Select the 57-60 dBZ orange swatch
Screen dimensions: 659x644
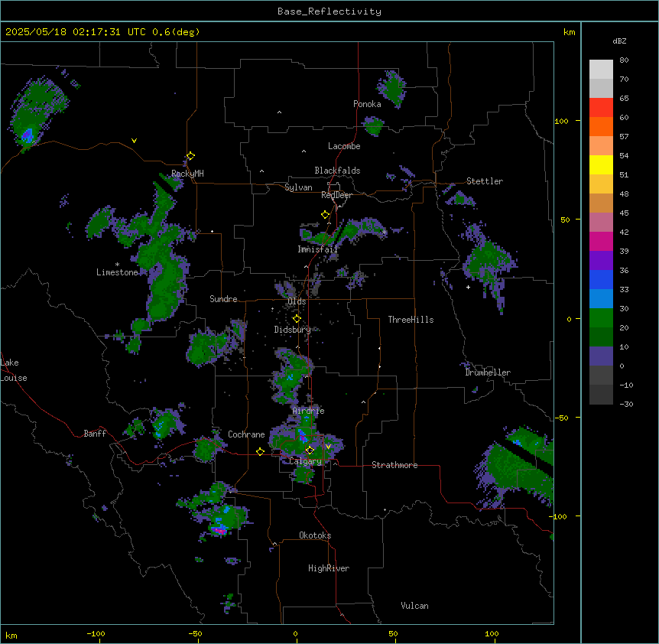pos(601,126)
